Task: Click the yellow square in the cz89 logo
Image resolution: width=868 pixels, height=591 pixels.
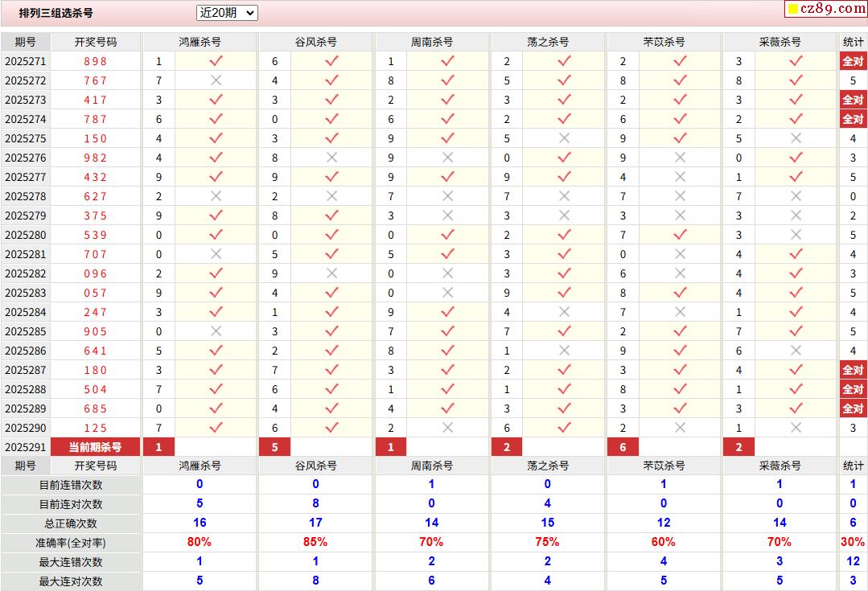Action: tap(792, 10)
